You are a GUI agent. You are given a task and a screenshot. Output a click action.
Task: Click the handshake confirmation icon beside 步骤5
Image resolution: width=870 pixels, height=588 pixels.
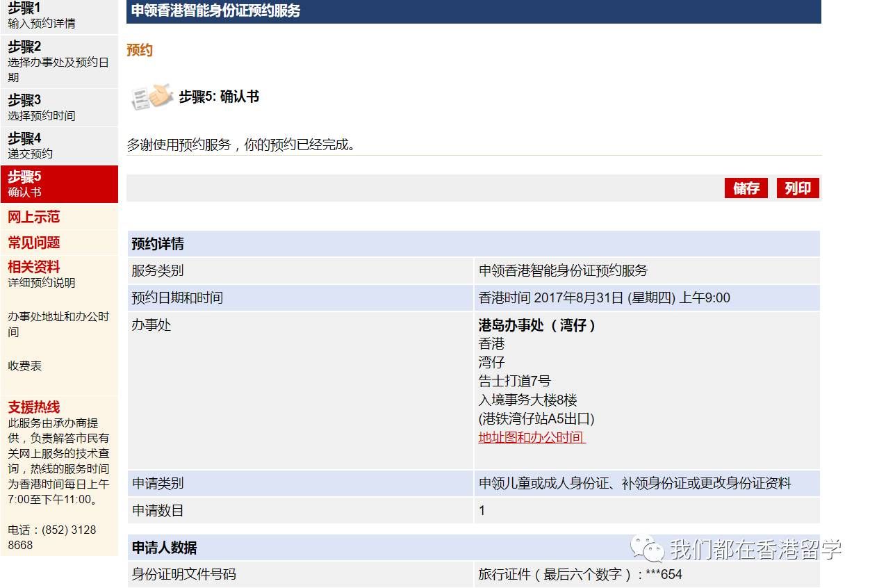pyautogui.click(x=151, y=97)
